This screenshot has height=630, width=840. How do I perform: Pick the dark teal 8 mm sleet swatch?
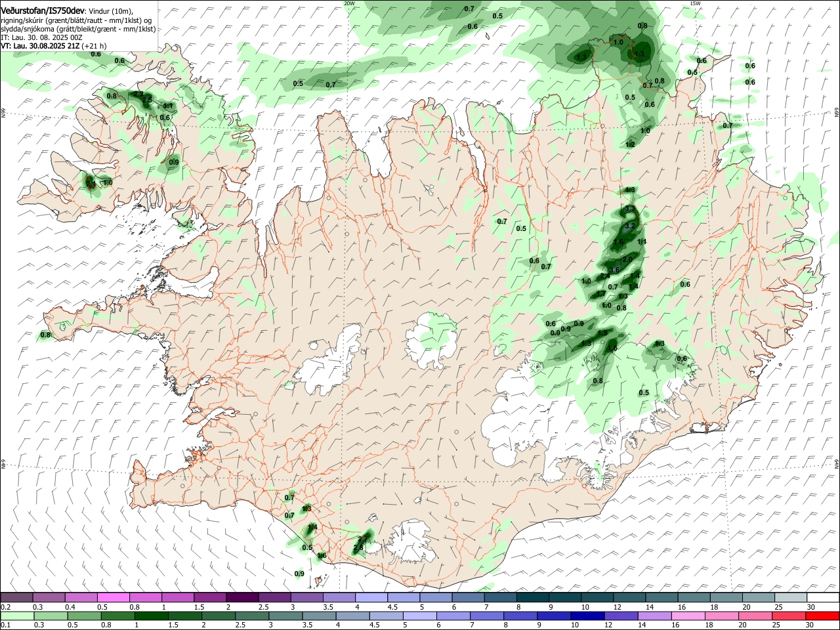click(532, 597)
